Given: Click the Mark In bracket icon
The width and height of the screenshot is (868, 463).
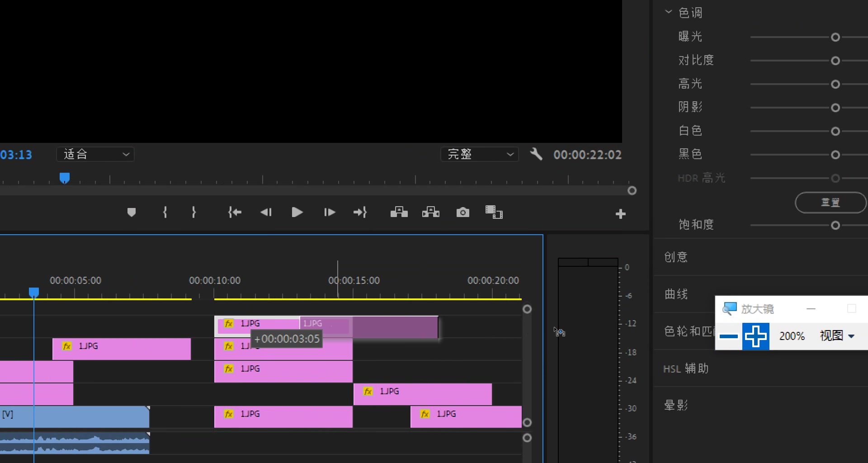Looking at the screenshot, I should click(x=165, y=213).
